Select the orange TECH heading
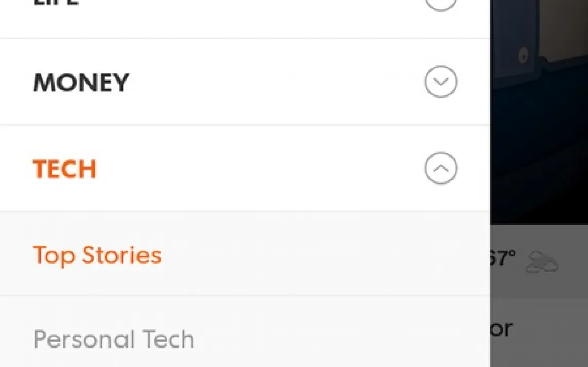Screen dimensions: 588x367 click(65, 169)
